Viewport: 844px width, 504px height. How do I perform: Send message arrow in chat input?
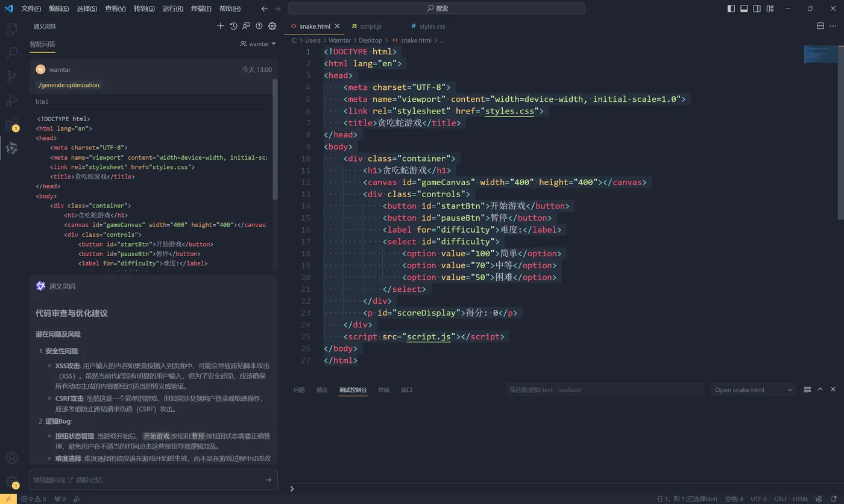pyautogui.click(x=268, y=480)
